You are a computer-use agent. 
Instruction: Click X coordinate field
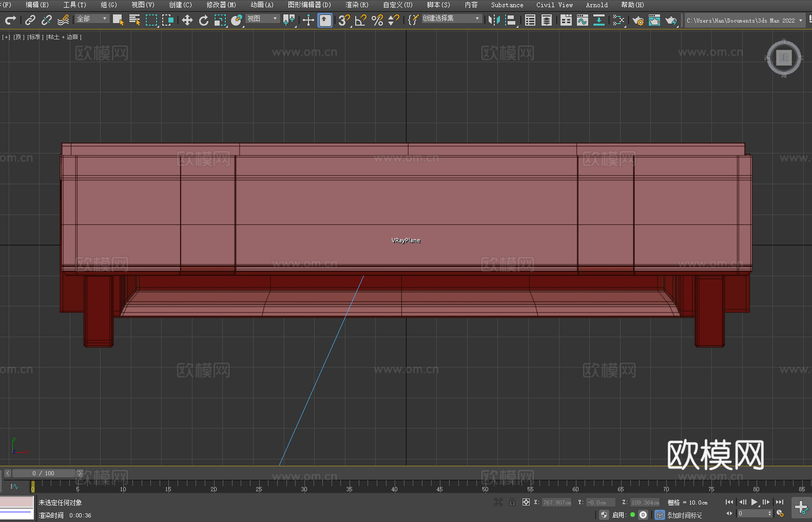click(557, 502)
